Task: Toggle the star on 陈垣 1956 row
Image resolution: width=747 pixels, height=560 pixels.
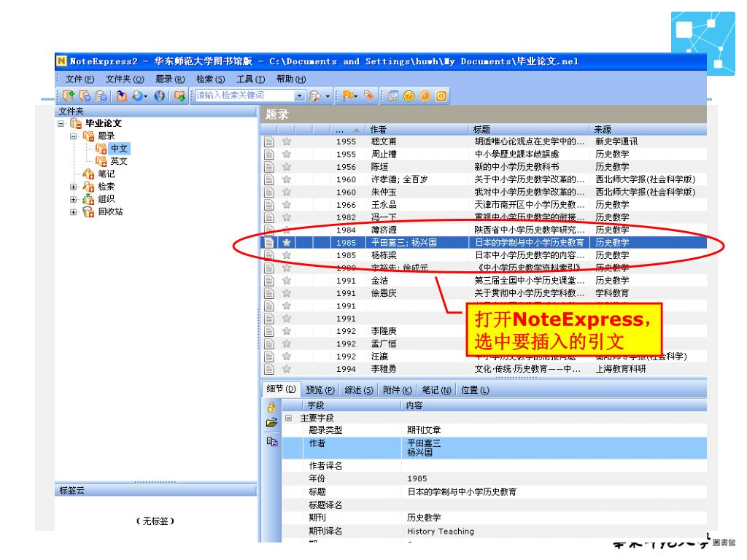Action: [286, 167]
